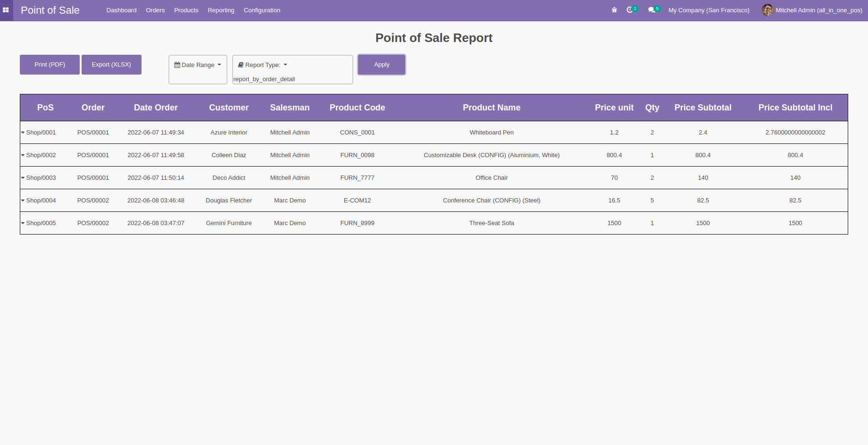Viewport: 868px width, 445px height.
Task: Click the debug bug icon
Action: [614, 10]
